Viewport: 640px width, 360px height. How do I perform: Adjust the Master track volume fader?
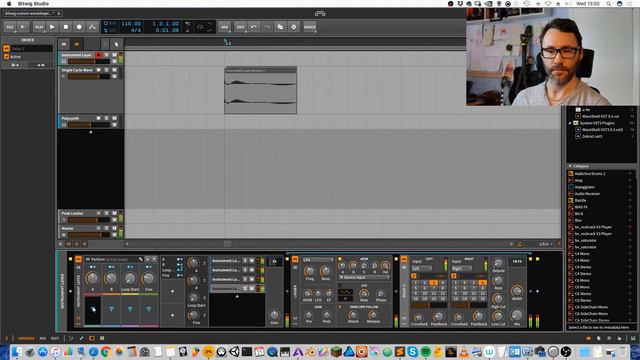[x=89, y=235]
